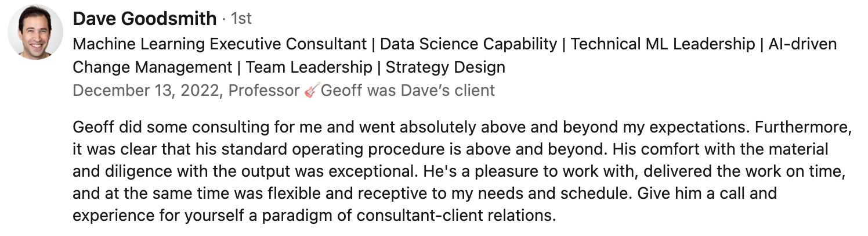Click the Data Science Capability text

[x=468, y=44]
